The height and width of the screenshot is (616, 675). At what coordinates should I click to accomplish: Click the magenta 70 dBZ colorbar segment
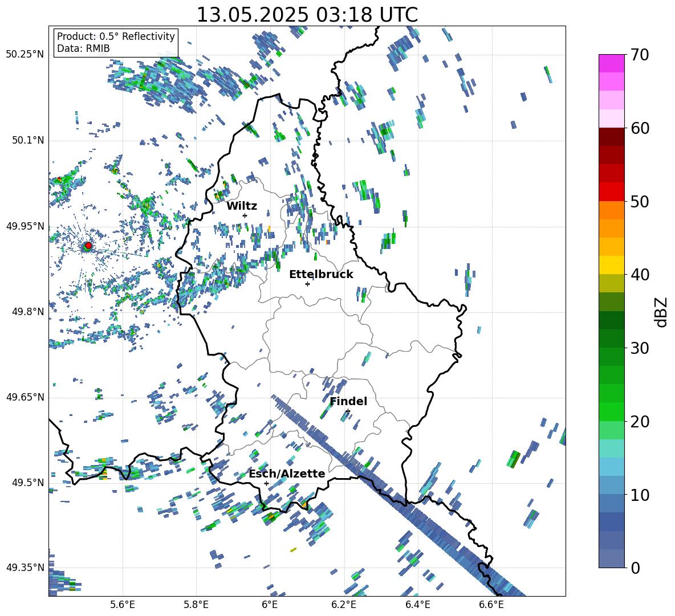[612, 63]
